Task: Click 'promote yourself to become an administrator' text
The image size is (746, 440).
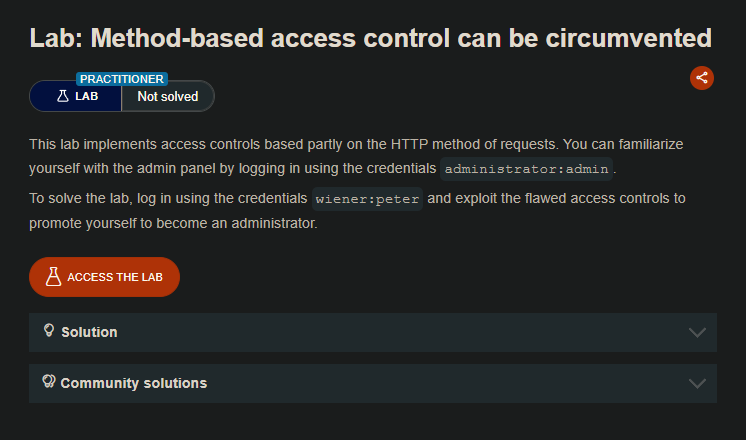Action: (x=172, y=223)
